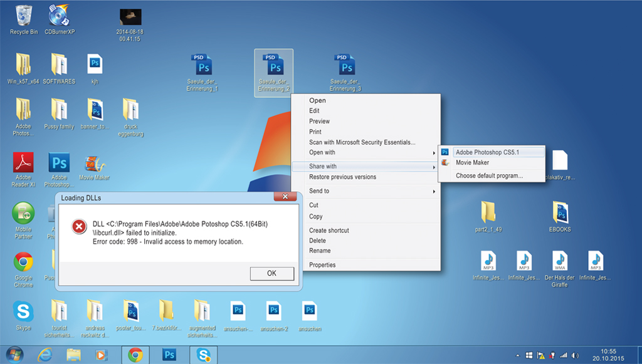Expand the Send to submenu entry

(366, 191)
